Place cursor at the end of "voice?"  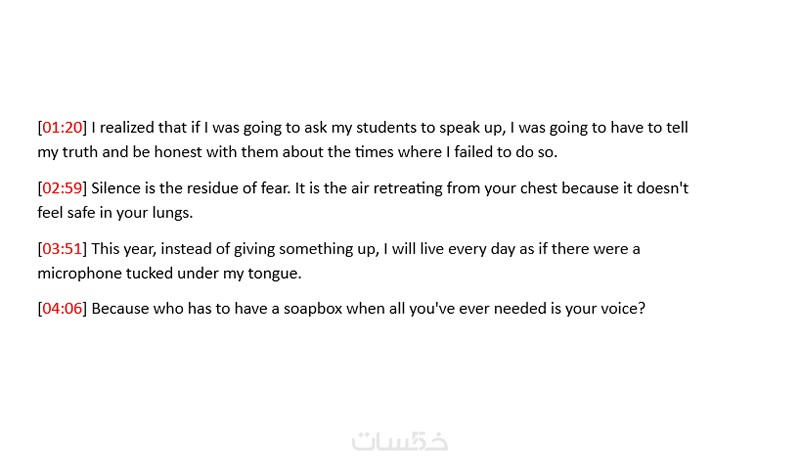[646, 308]
